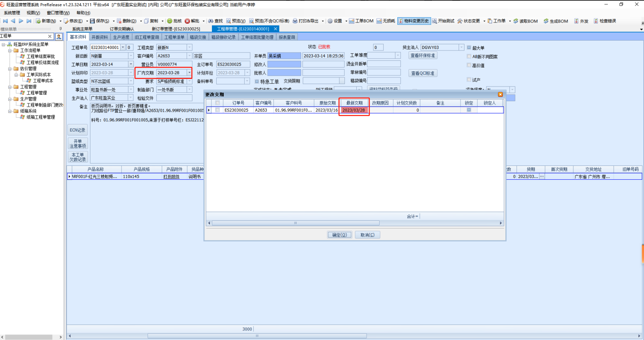The image size is (644, 340).
Task: Open the 蓝纸类型 dropdown
Action: click(x=131, y=81)
